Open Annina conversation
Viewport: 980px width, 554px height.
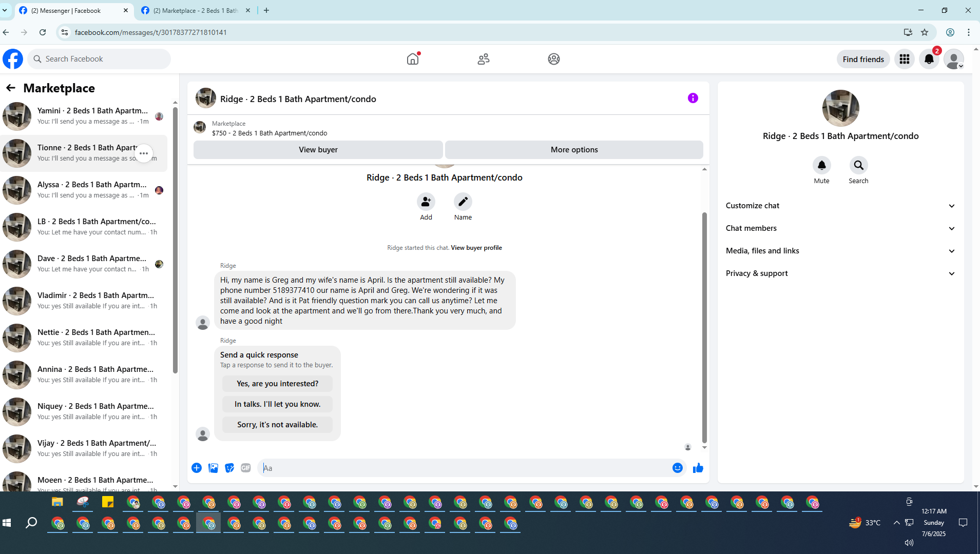click(x=84, y=375)
